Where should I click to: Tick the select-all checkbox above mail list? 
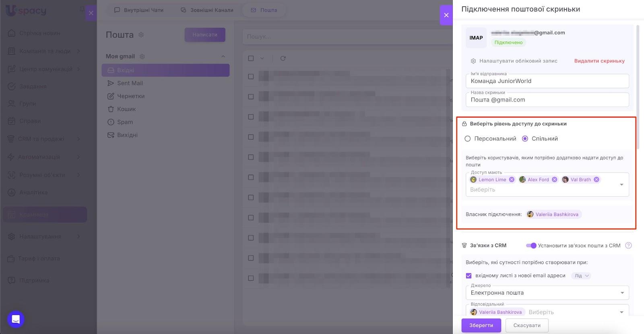coord(251,58)
